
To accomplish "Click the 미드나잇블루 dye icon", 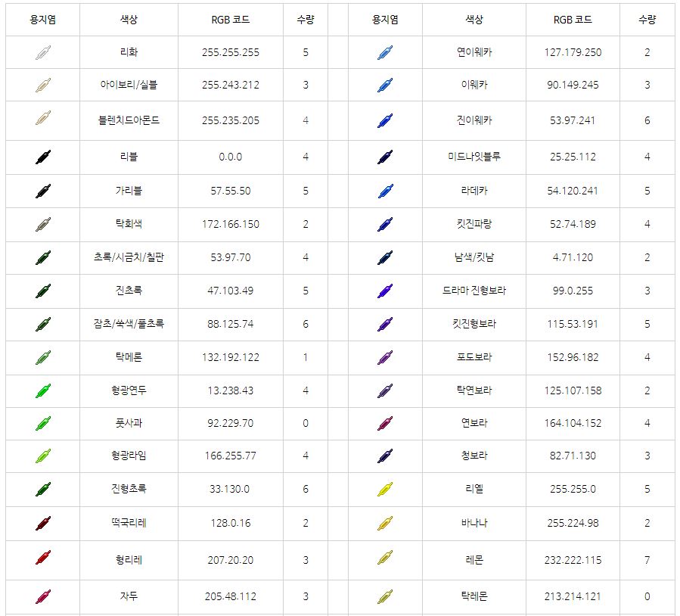I will click(385, 157).
